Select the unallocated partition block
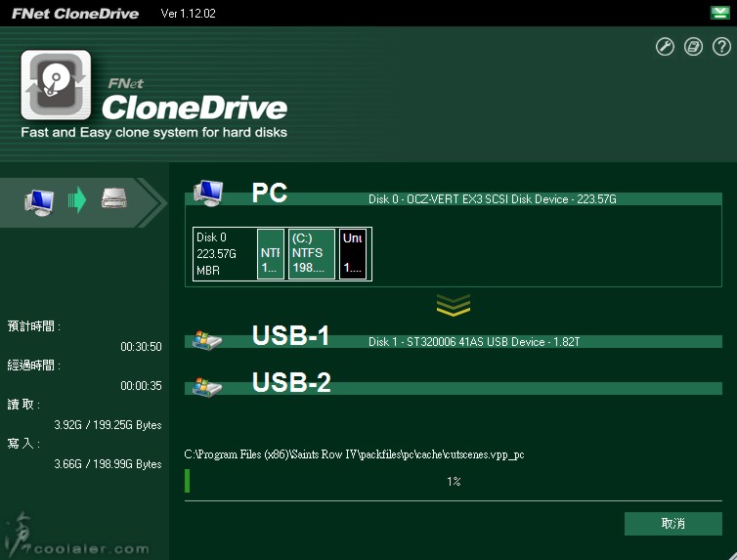Image resolution: width=737 pixels, height=560 pixels. pos(353,254)
